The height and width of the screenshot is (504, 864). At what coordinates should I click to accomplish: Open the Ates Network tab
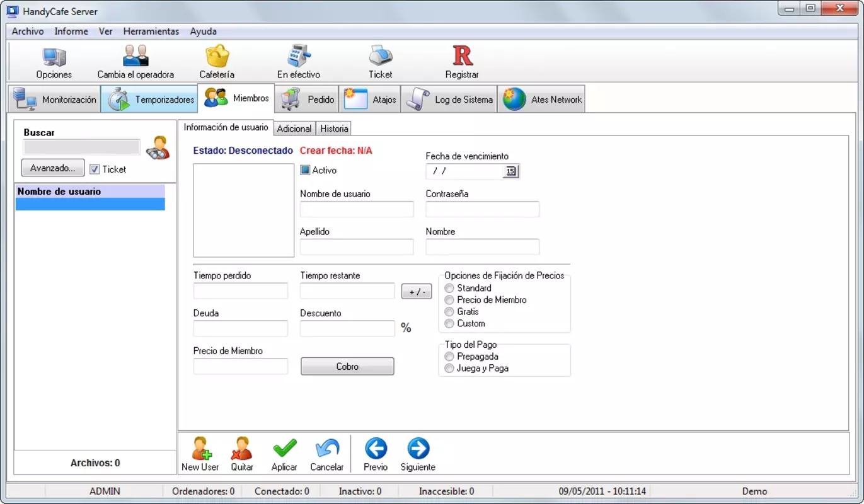[x=541, y=100]
